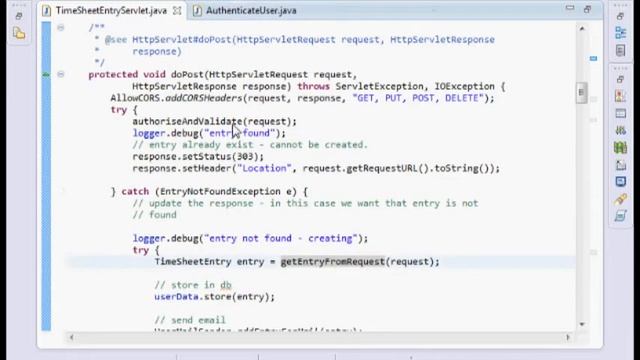Screen dimensions: 640x360
Task: Click 'AllowCORS.addCORSHeaders' call line
Action: coord(302,98)
